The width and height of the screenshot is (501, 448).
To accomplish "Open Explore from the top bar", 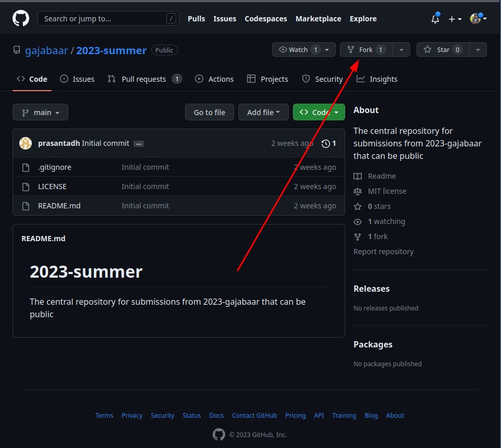I will coord(363,19).
